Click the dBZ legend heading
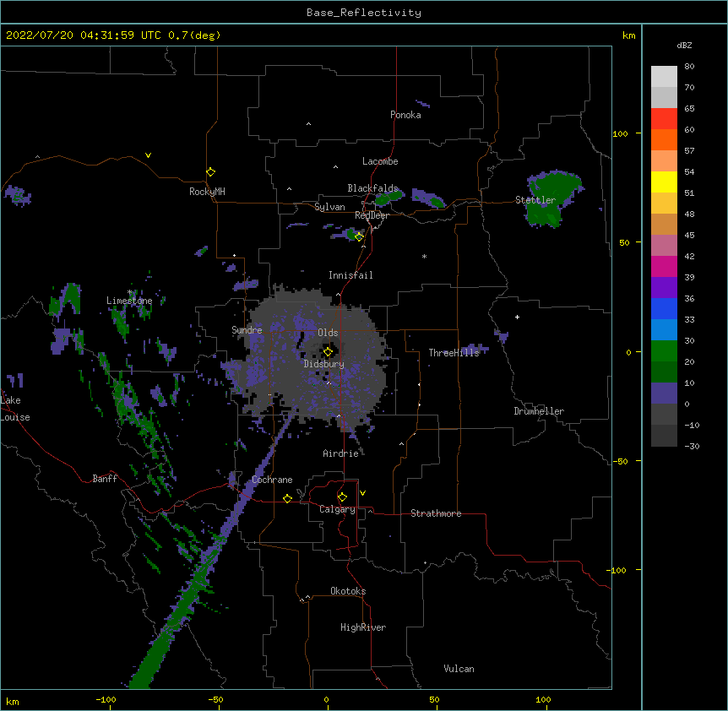This screenshot has width=728, height=711. click(x=684, y=46)
